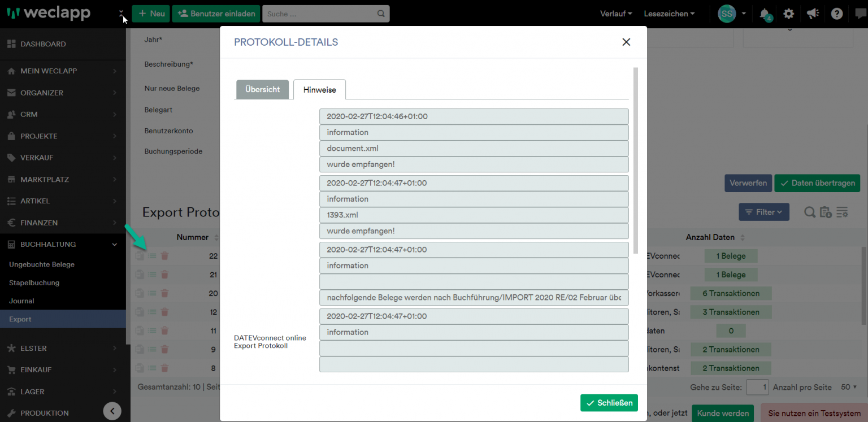Collapse the sidebar with the arrow button
The height and width of the screenshot is (422, 868).
[x=112, y=411]
